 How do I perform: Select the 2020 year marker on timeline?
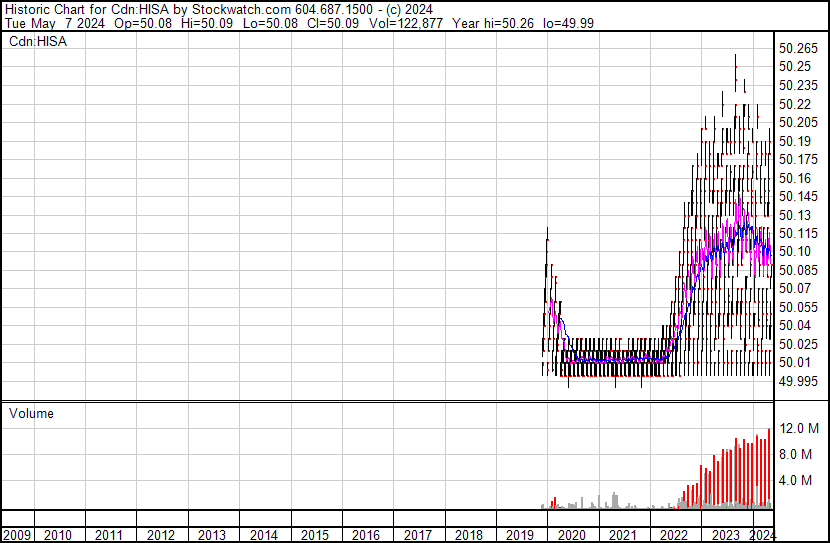tap(570, 535)
